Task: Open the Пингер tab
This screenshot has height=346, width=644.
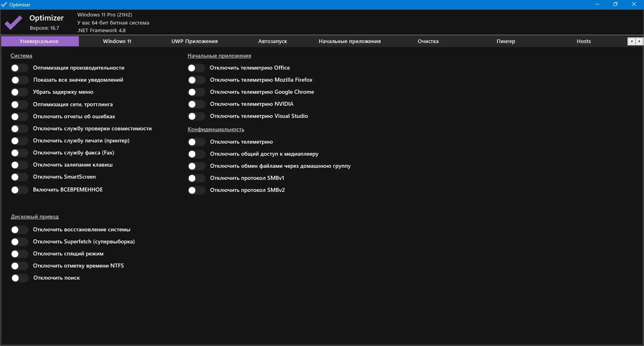Action: tap(506, 41)
